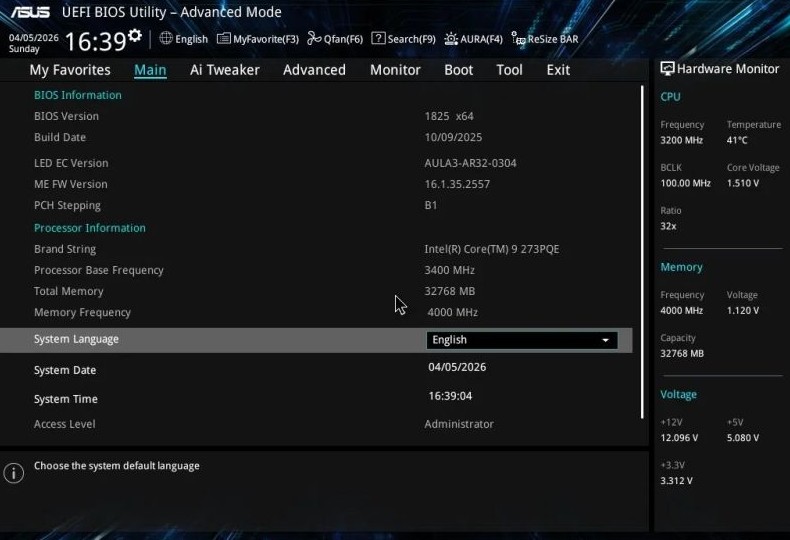Image resolution: width=790 pixels, height=540 pixels.
Task: Click the Search(F9) question mark icon
Action: (x=378, y=38)
